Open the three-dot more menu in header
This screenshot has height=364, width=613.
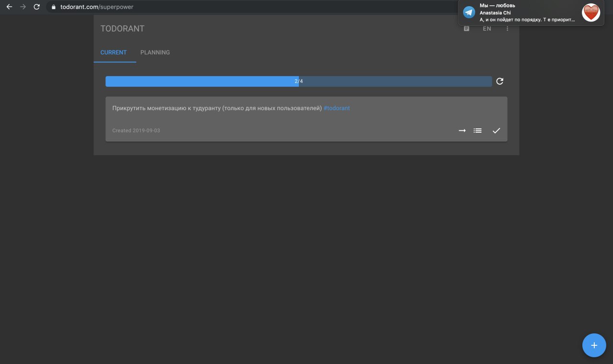point(507,29)
